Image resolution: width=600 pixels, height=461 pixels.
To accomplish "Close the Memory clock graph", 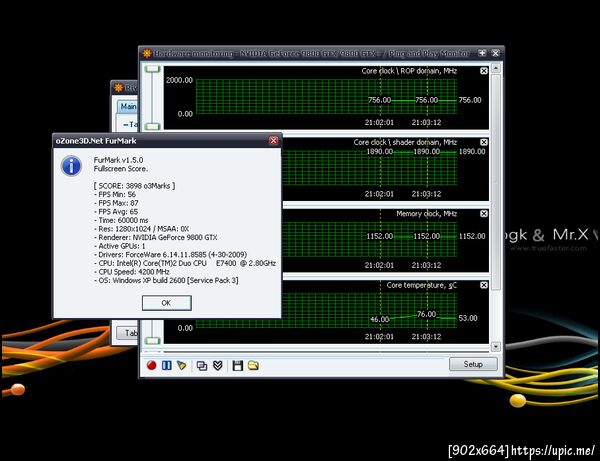I will pos(484,213).
